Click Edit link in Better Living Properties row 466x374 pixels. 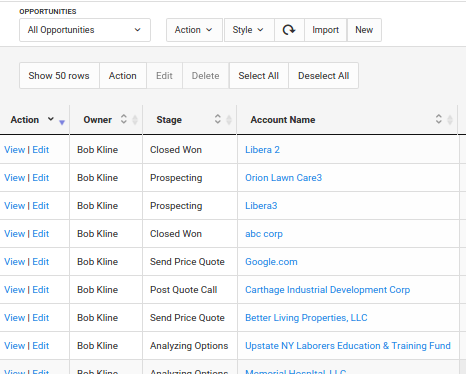41,318
